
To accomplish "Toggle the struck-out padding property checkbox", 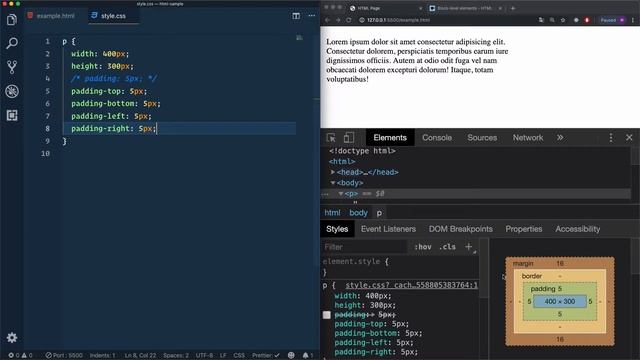I will pyautogui.click(x=327, y=315).
